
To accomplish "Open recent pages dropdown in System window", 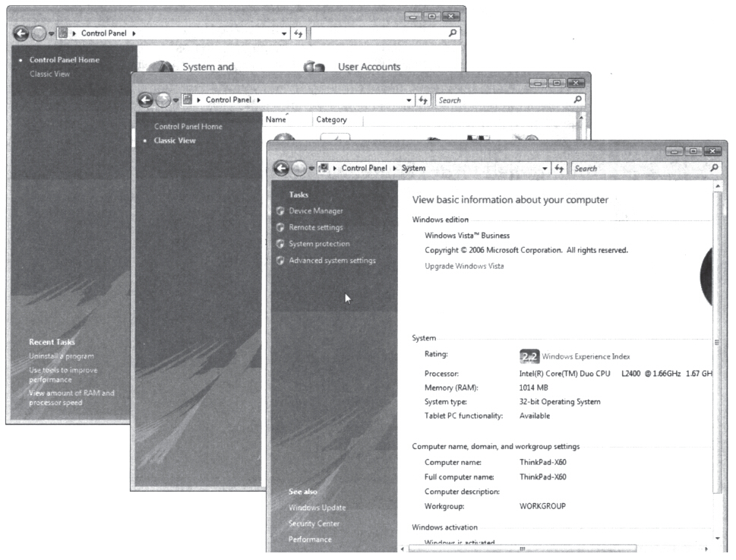I will [311, 169].
